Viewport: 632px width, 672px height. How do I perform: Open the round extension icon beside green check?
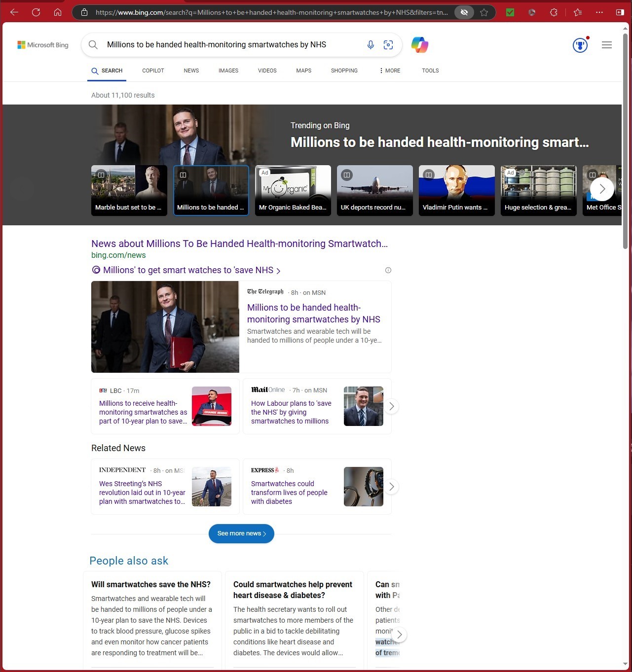(x=532, y=12)
